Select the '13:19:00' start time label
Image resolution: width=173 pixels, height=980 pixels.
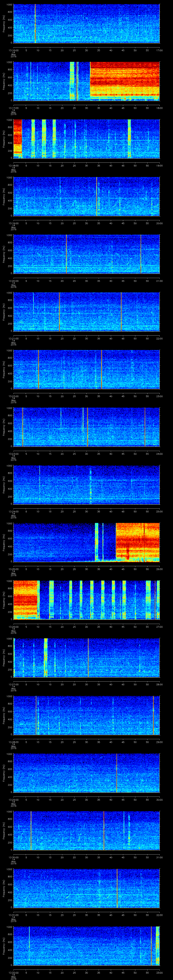[13, 223]
